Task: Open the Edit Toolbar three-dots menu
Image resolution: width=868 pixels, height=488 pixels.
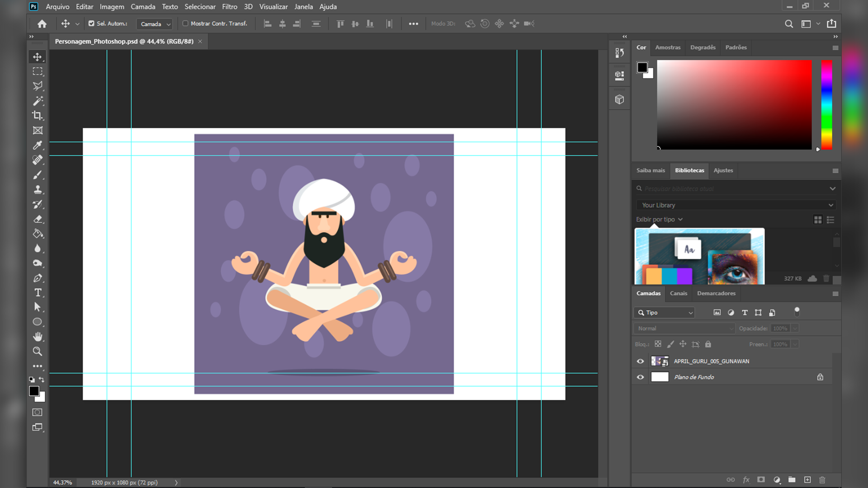Action: click(x=38, y=366)
